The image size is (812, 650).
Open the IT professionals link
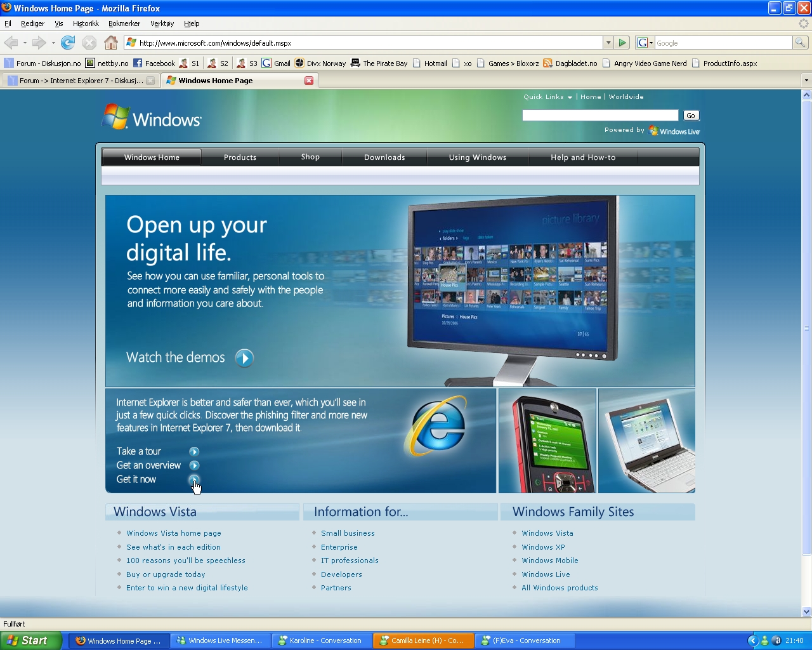pyautogui.click(x=350, y=560)
